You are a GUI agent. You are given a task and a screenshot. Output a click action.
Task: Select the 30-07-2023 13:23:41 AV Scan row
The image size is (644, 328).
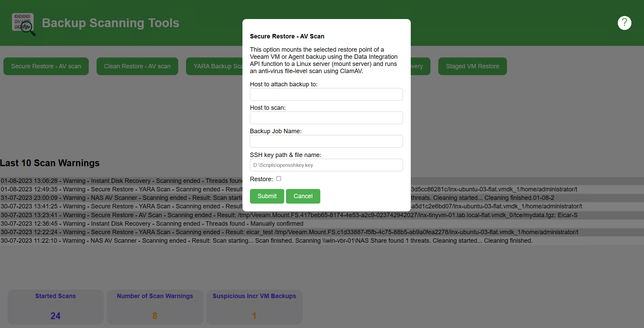point(322,215)
